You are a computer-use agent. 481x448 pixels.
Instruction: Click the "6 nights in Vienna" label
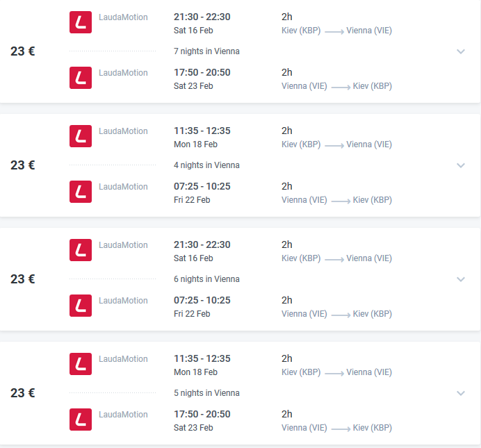click(206, 279)
